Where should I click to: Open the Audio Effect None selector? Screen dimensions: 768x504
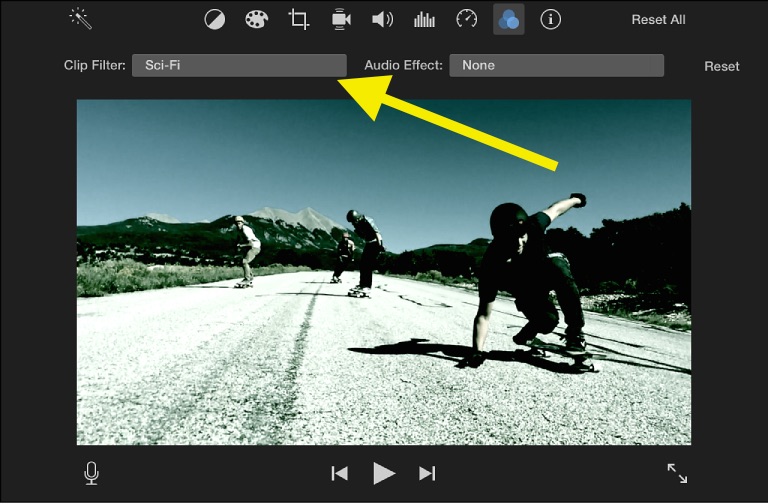[x=556, y=65]
